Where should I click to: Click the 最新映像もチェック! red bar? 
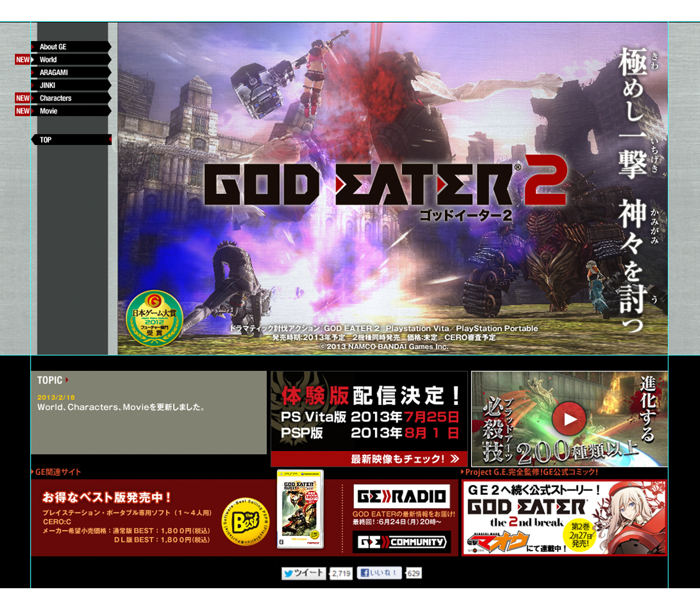coord(369,459)
